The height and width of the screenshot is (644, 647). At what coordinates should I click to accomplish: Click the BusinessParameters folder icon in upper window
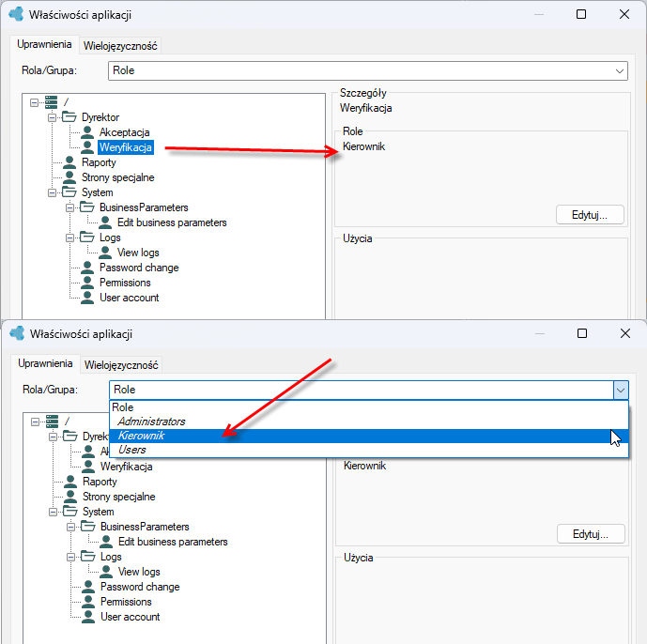tap(87, 207)
